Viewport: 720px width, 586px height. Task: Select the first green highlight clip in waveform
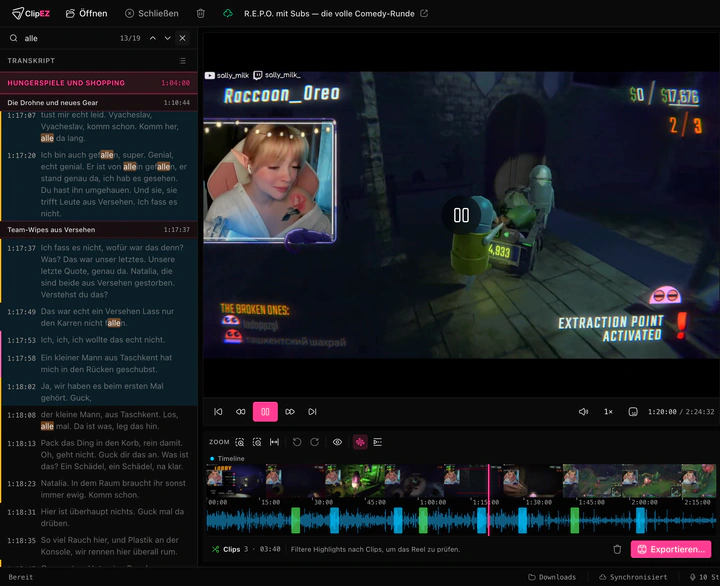295,520
